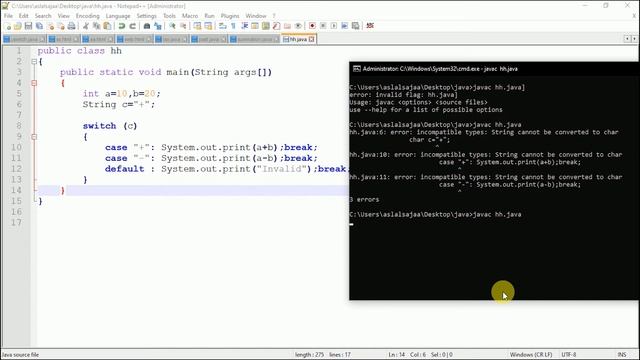
Task: Open the File menu
Action: point(8,16)
